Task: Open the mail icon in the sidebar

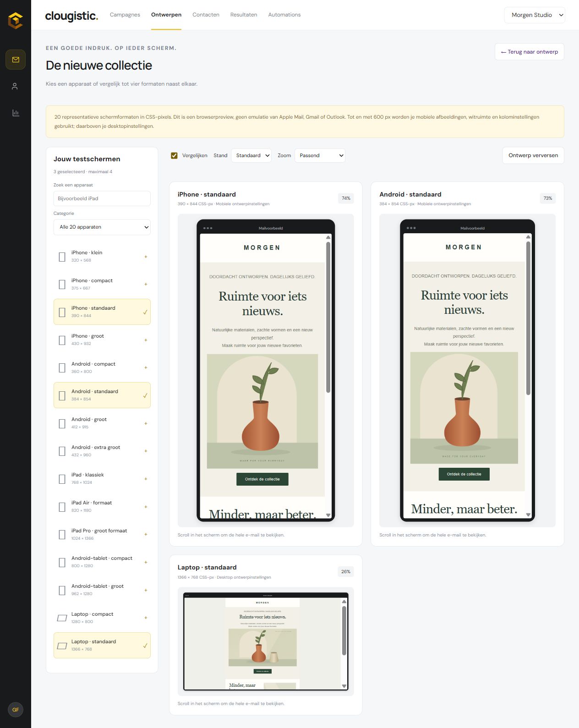Action: tap(16, 60)
